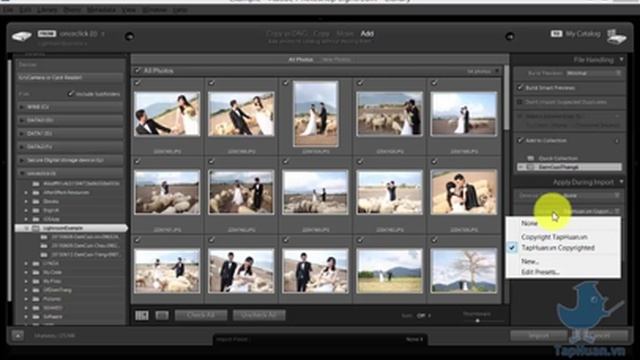The image size is (640, 360).
Task: Click the Check All button
Action: [201, 315]
